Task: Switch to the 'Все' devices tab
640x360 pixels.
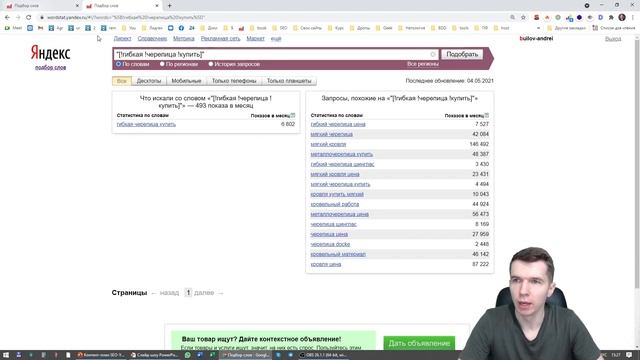Action: [122, 81]
